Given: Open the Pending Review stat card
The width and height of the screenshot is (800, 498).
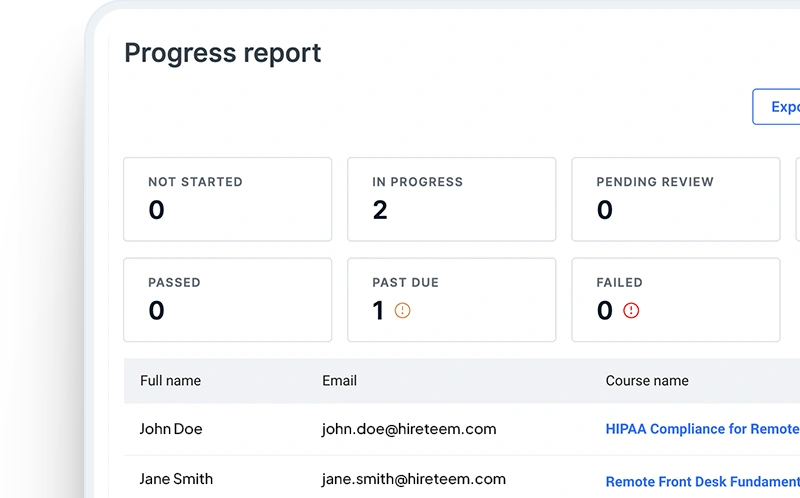Looking at the screenshot, I should [x=675, y=199].
